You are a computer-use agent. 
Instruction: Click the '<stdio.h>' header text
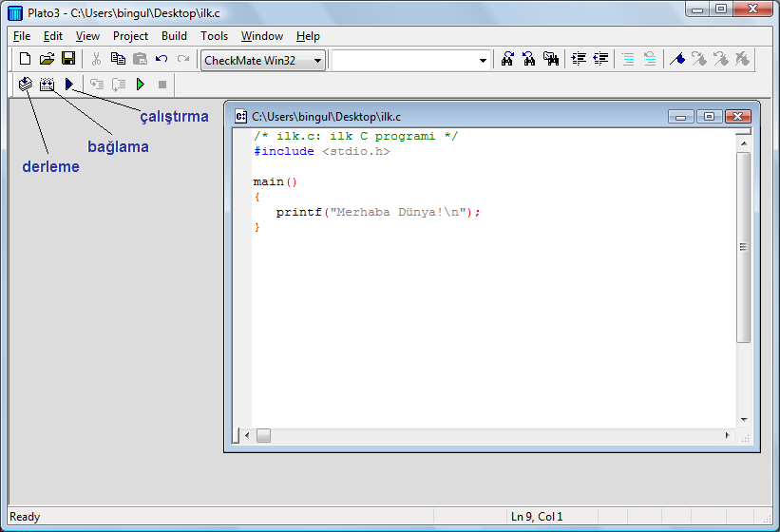356,151
